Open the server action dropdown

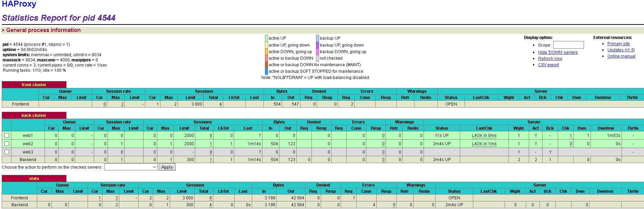pos(131,167)
